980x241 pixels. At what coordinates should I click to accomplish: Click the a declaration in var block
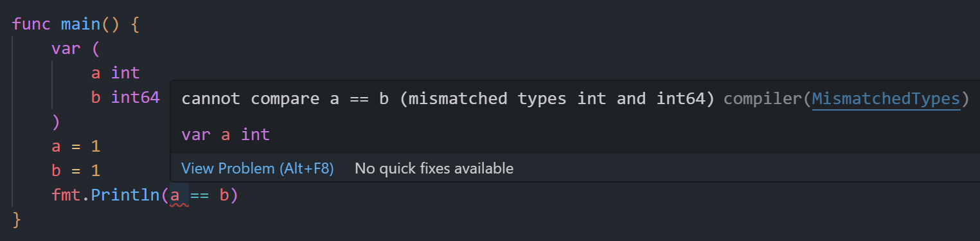coord(96,74)
